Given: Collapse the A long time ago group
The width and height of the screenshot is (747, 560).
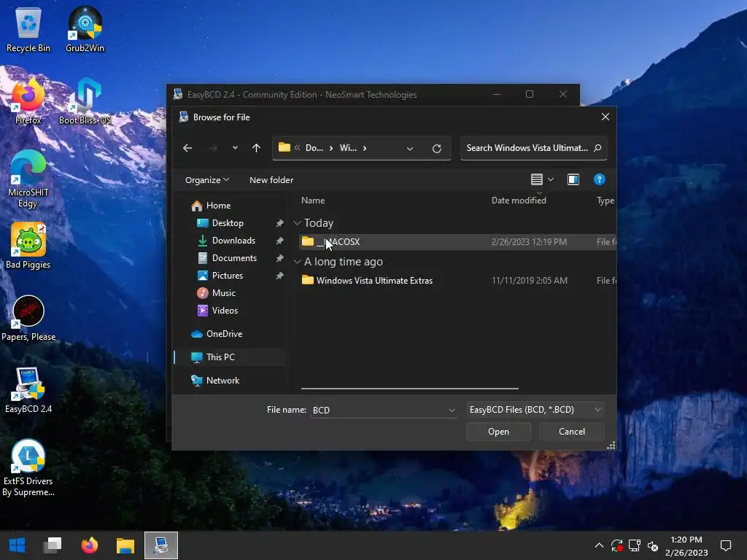Looking at the screenshot, I should pos(297,262).
